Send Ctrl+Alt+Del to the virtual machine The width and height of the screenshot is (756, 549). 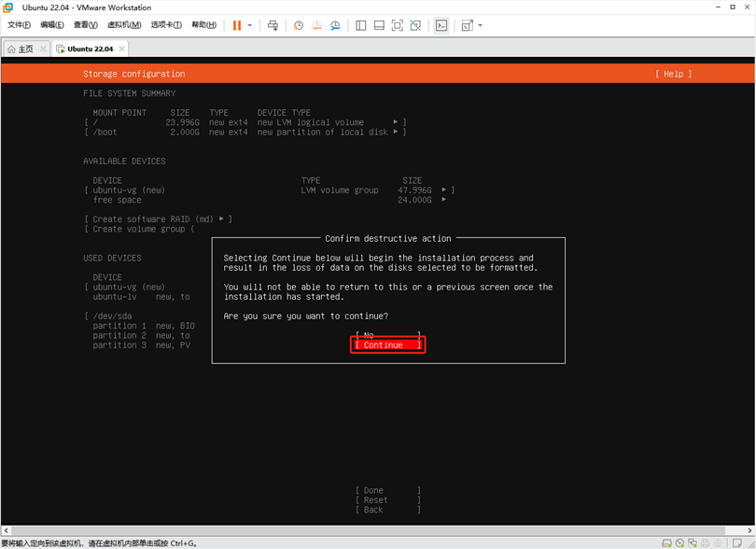click(x=273, y=25)
